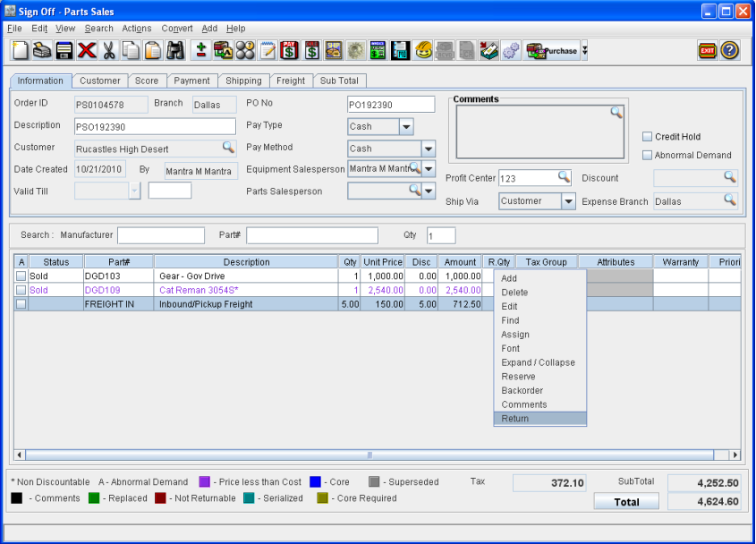756x544 pixels.
Task: Click the blue Core legend swatch
Action: pos(315,481)
